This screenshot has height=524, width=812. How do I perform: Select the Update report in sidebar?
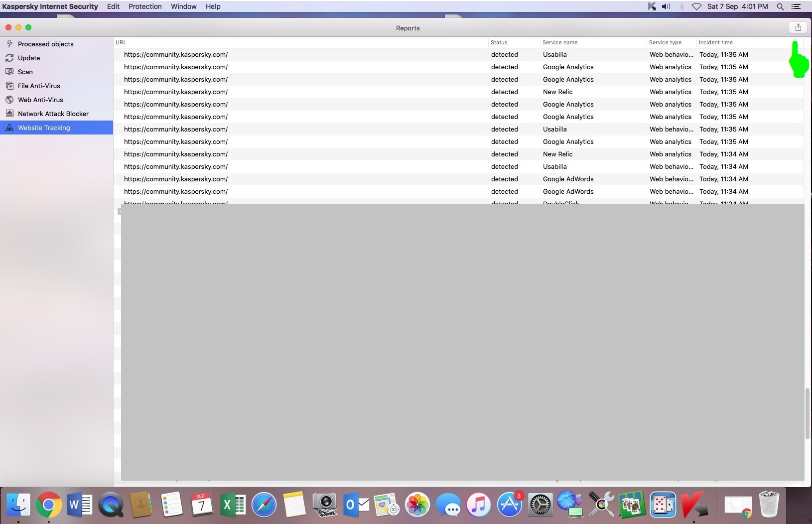[x=56, y=58]
